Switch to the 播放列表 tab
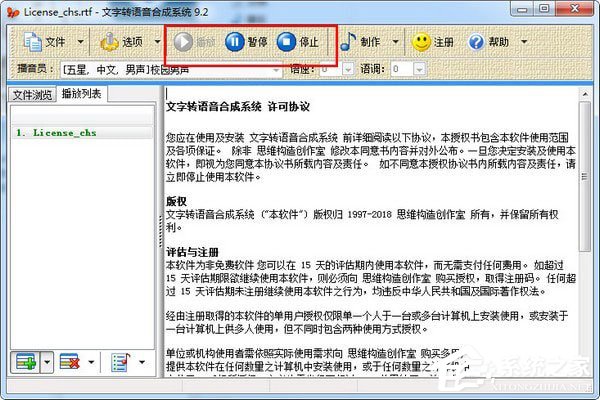 (82, 94)
